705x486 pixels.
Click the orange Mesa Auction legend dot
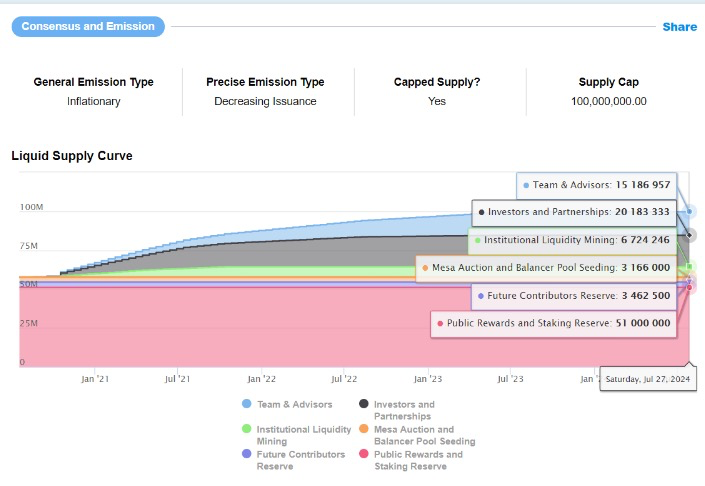pyautogui.click(x=363, y=429)
